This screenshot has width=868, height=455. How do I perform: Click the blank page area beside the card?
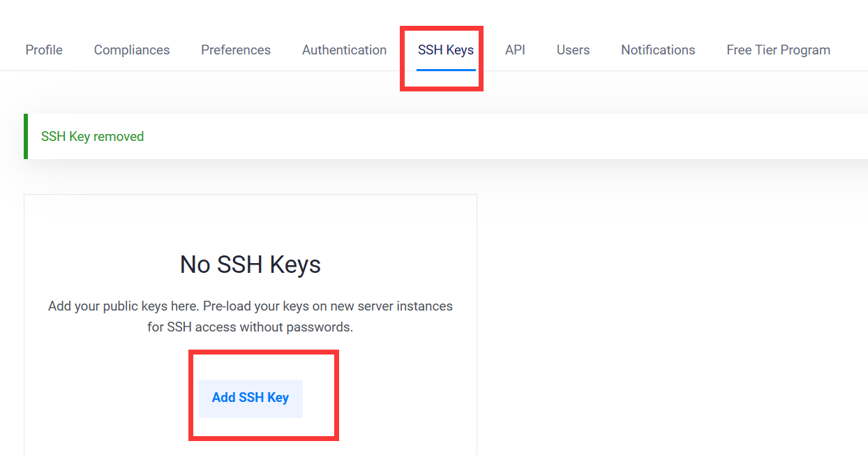[663, 314]
